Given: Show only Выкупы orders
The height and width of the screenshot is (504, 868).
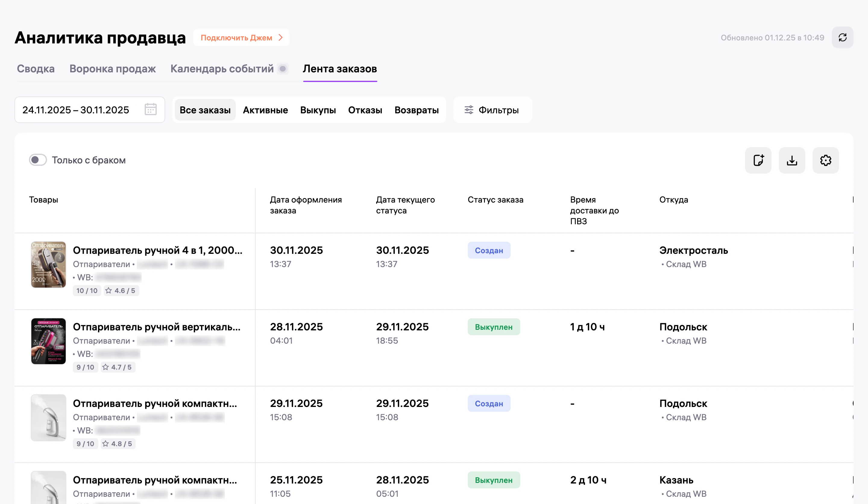Looking at the screenshot, I should point(318,110).
